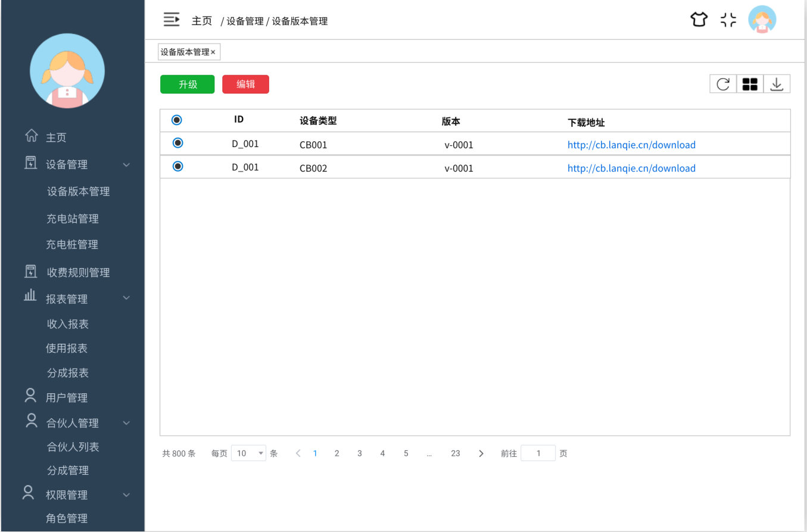Screen dimensions: 807x532
Task: Open 角色管理 in the sidebar
Action: pos(67,518)
